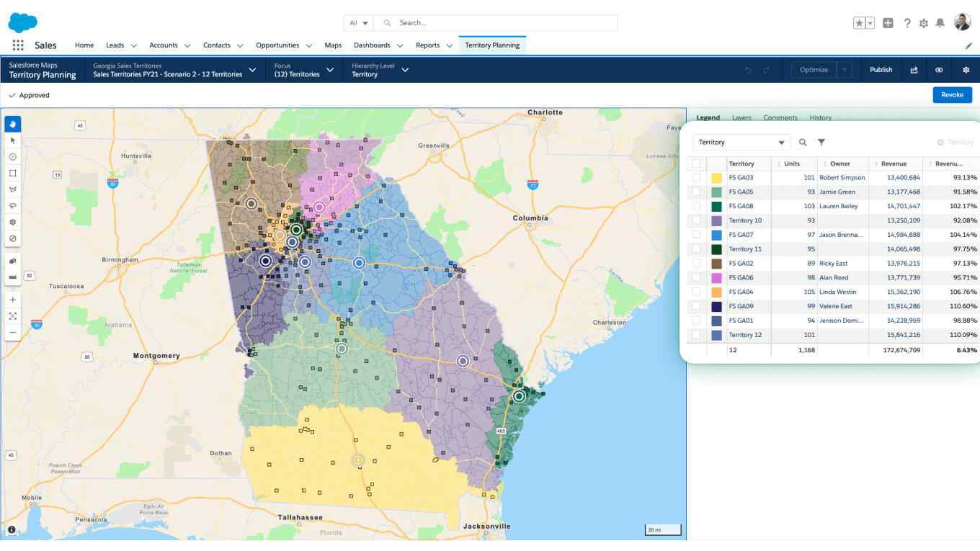Select the hand pan tool
This screenshot has width=980, height=551.
pos(12,124)
